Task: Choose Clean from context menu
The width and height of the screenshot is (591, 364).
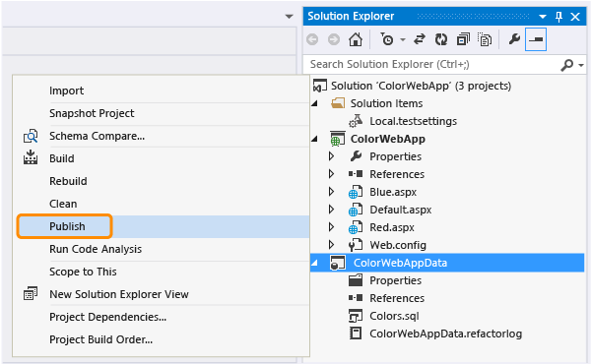Action: point(63,204)
